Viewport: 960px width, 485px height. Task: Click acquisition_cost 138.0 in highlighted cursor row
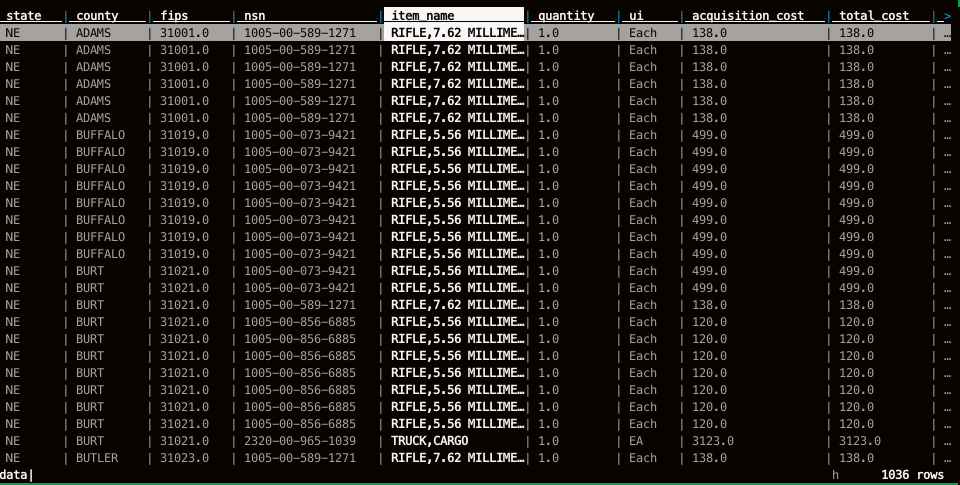click(x=709, y=32)
